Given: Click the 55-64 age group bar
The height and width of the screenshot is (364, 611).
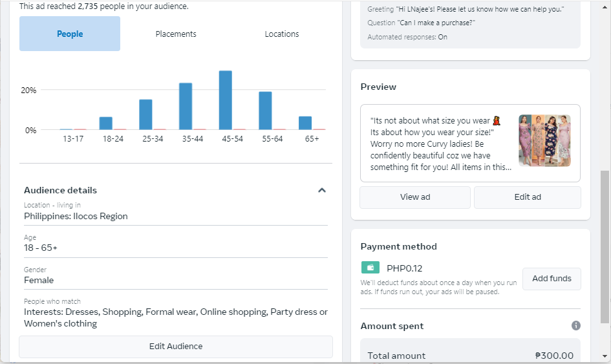Looking at the screenshot, I should point(265,111).
